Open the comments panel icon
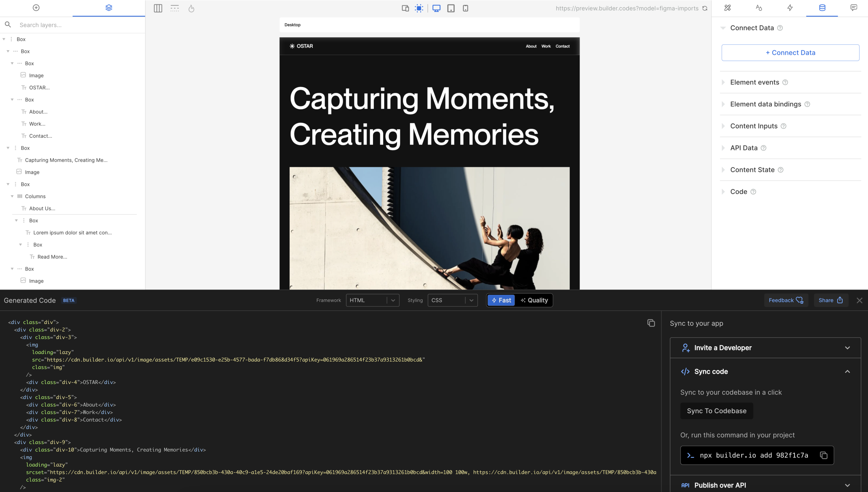This screenshot has width=868, height=492. click(x=854, y=8)
